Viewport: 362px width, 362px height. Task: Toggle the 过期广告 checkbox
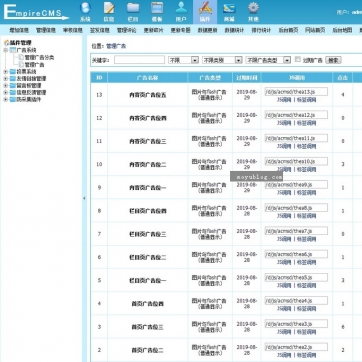(x=298, y=59)
